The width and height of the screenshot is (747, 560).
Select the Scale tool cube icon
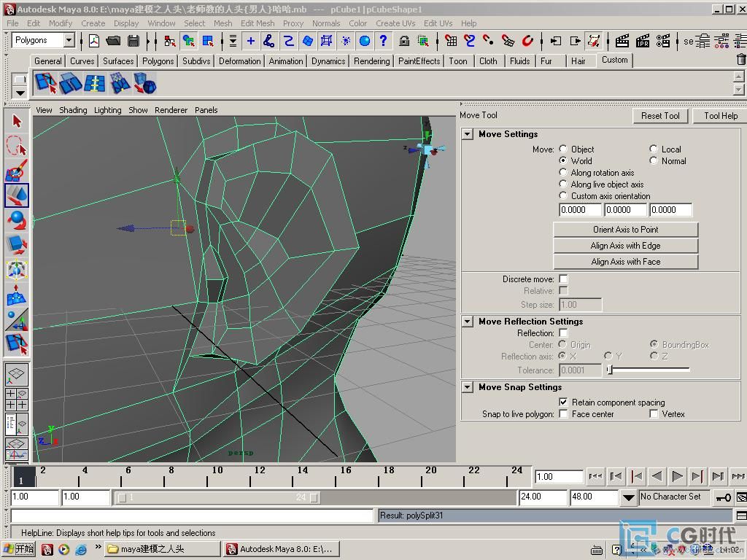tap(17, 245)
